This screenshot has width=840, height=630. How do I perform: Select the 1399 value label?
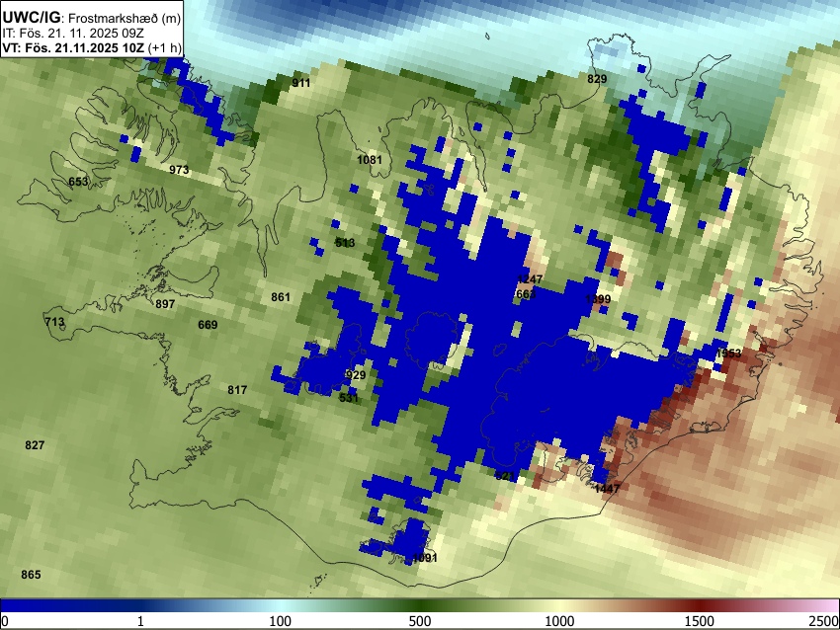pos(598,299)
